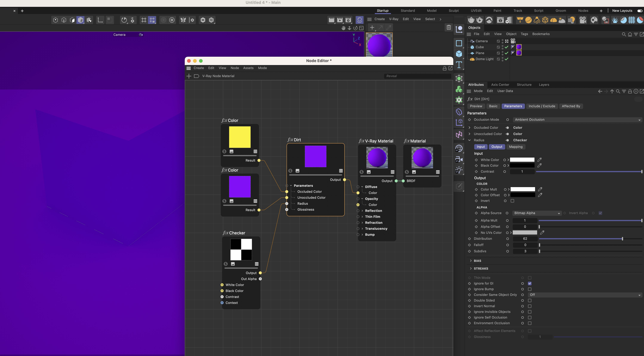The image size is (644, 356).
Task: Click the Cube material tag sphere
Action: (x=519, y=47)
